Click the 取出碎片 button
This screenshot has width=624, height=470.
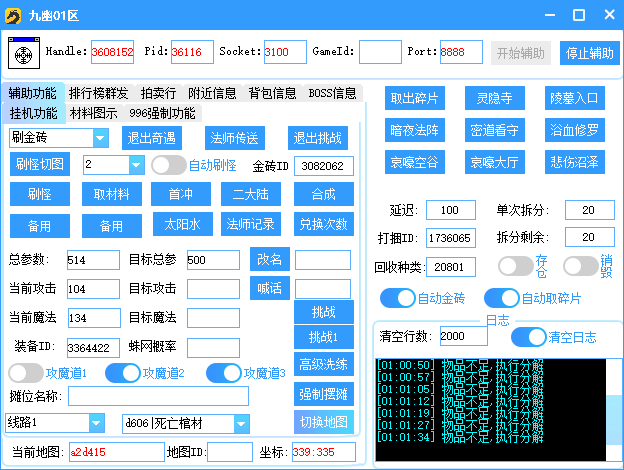pyautogui.click(x=414, y=98)
